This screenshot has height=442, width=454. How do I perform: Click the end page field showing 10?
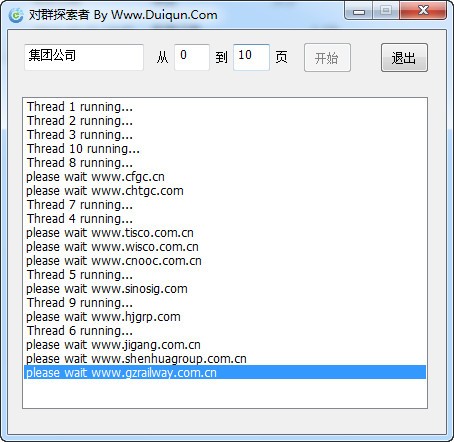pyautogui.click(x=251, y=57)
